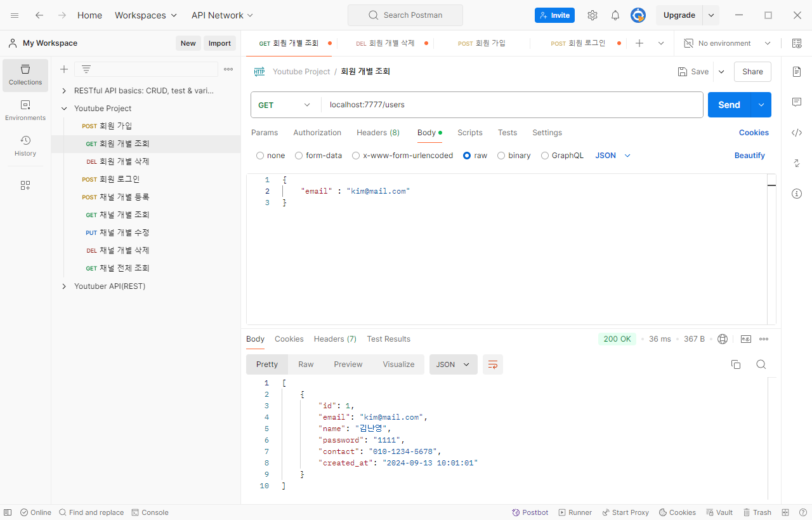Go back with the left arrow
The width and height of the screenshot is (812, 520).
pos(39,15)
